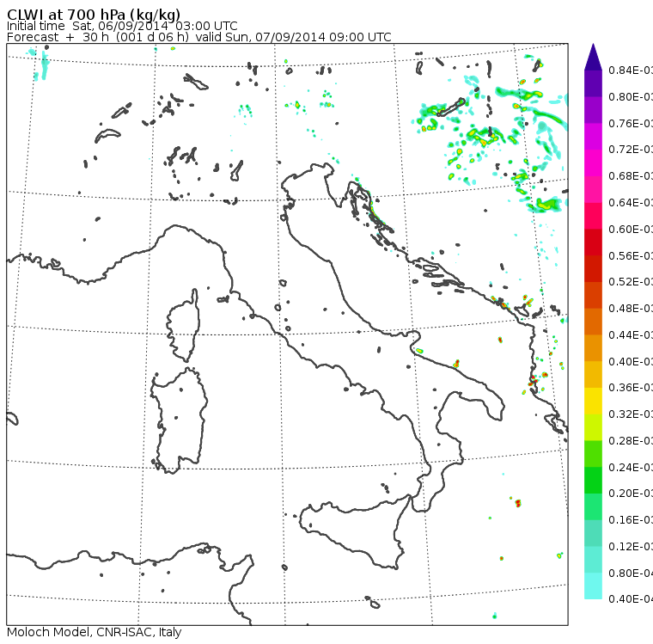Click the 0.40E-04 colorbar label

(631, 599)
